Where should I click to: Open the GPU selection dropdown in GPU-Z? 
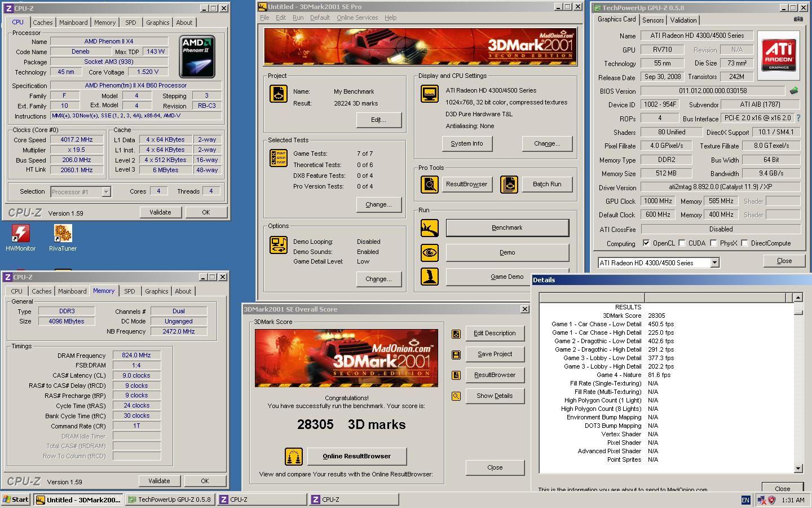714,262
